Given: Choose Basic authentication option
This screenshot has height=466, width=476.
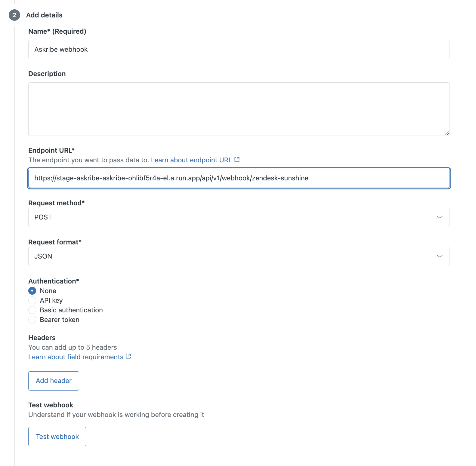Looking at the screenshot, I should coord(32,310).
